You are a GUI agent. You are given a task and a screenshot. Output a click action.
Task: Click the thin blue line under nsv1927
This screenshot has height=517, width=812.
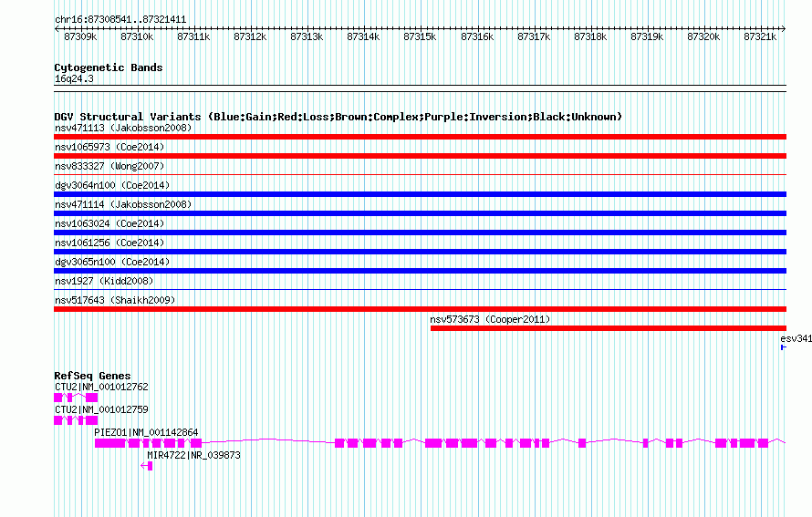(420, 290)
